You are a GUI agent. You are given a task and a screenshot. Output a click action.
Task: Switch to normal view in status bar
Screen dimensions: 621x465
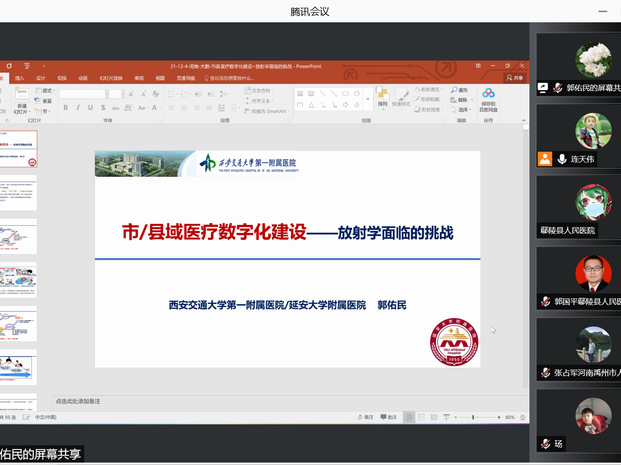[x=410, y=417]
